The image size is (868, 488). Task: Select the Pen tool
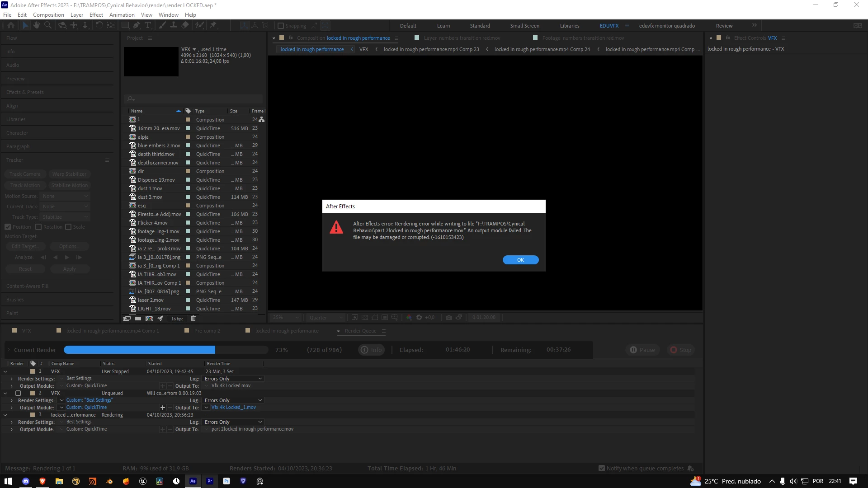137,25
